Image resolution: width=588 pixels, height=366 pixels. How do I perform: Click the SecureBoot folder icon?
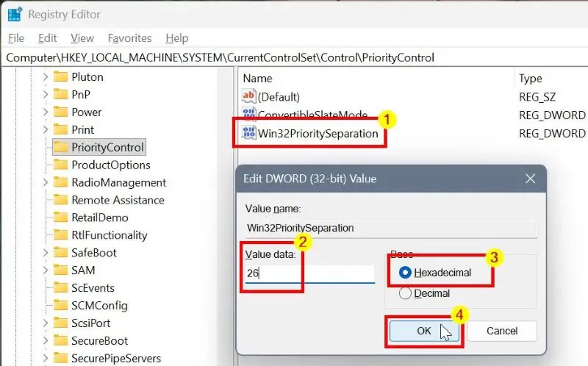[x=60, y=340]
